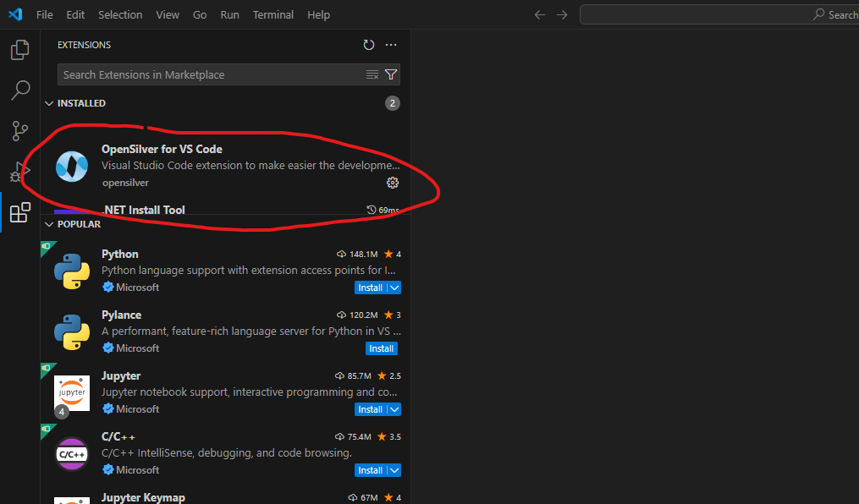The width and height of the screenshot is (859, 504).
Task: Install the C/C++ extension
Action: tap(371, 471)
